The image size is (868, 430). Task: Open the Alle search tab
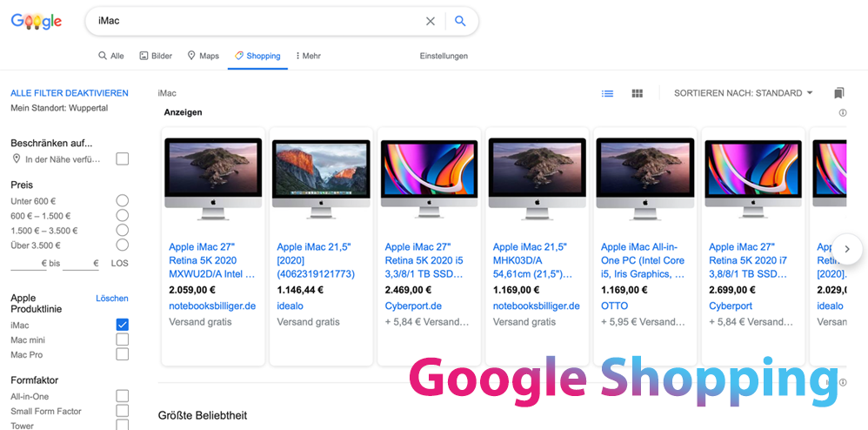tap(111, 56)
